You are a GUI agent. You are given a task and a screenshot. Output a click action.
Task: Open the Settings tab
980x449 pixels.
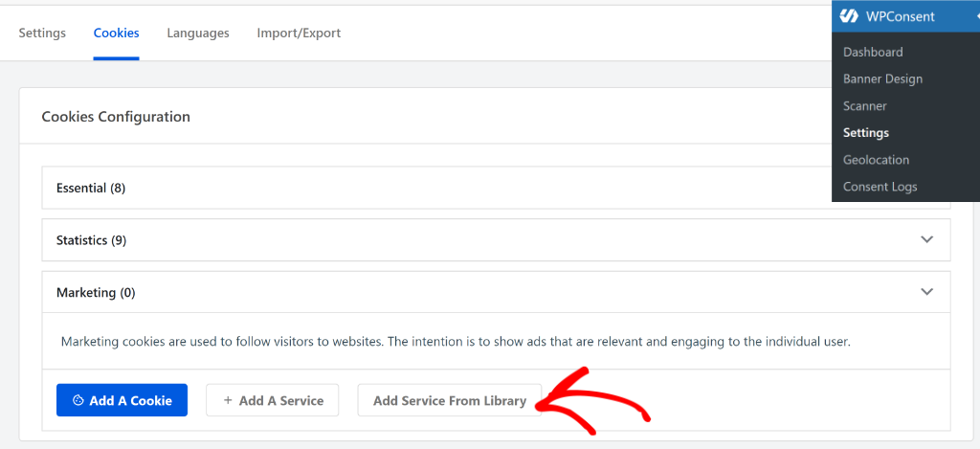42,33
